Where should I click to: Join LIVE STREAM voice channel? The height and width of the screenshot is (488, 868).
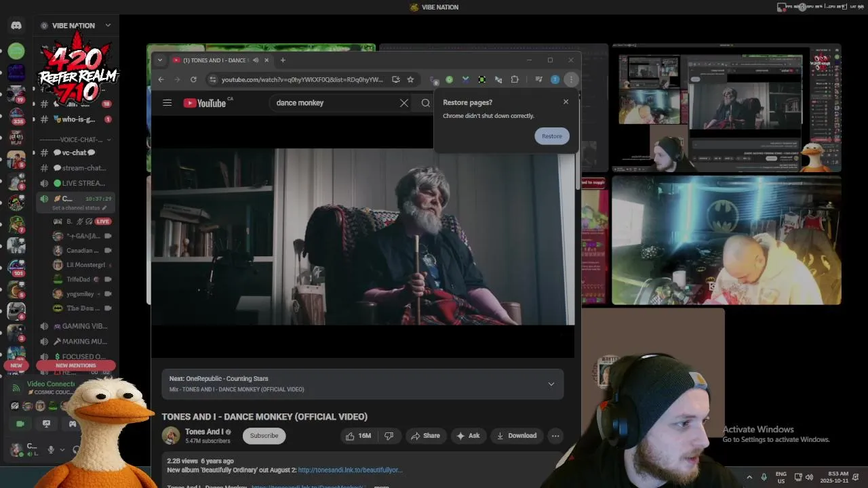tap(75, 183)
